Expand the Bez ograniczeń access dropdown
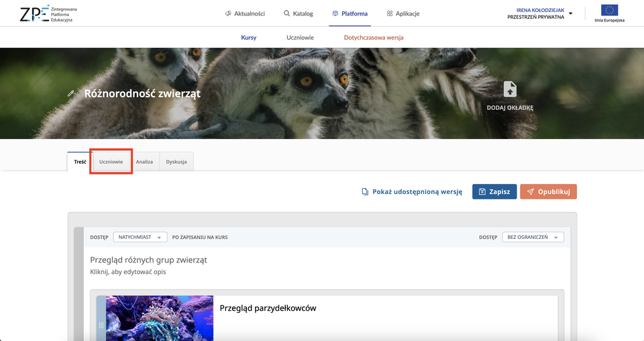This screenshot has width=644, height=341. [x=533, y=237]
